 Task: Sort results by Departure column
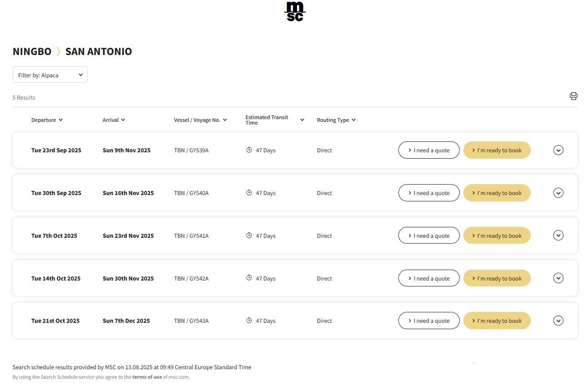[x=47, y=120]
